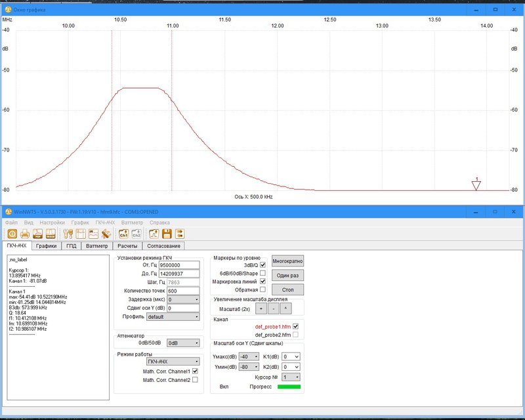
Task: Click the floppy disk save icon
Action: (x=167, y=234)
